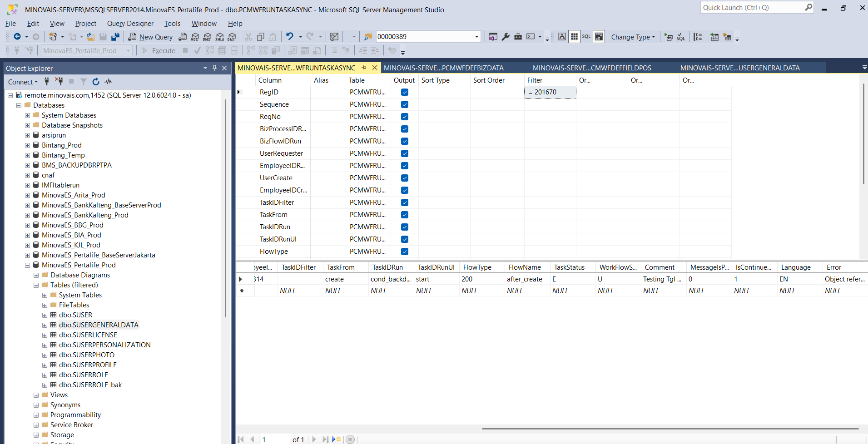The image size is (868, 444).
Task: Expand the System Databases node
Action: tap(27, 115)
